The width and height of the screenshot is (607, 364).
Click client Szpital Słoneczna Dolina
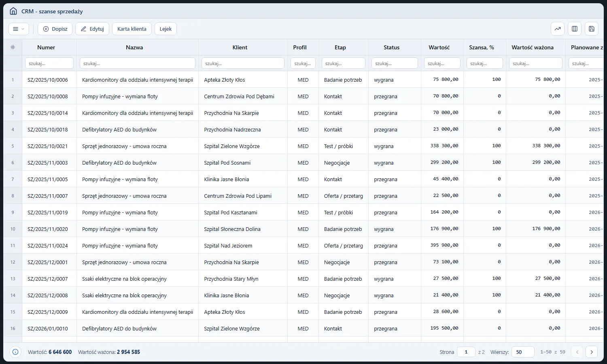pyautogui.click(x=232, y=229)
